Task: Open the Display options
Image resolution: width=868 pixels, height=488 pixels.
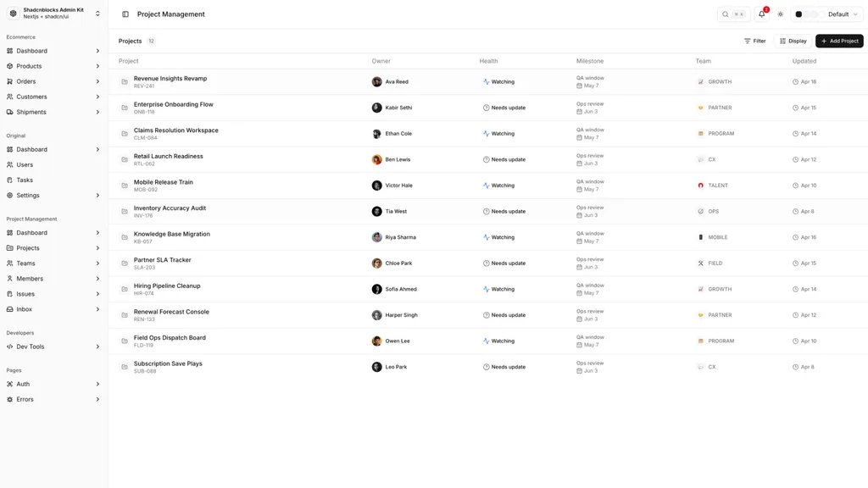Action: point(793,41)
